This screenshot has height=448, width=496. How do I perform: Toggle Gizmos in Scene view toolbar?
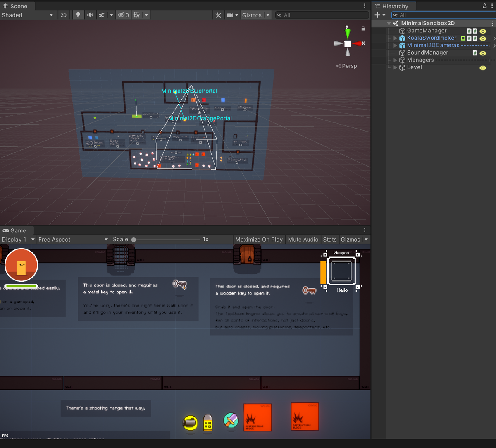[x=252, y=15]
